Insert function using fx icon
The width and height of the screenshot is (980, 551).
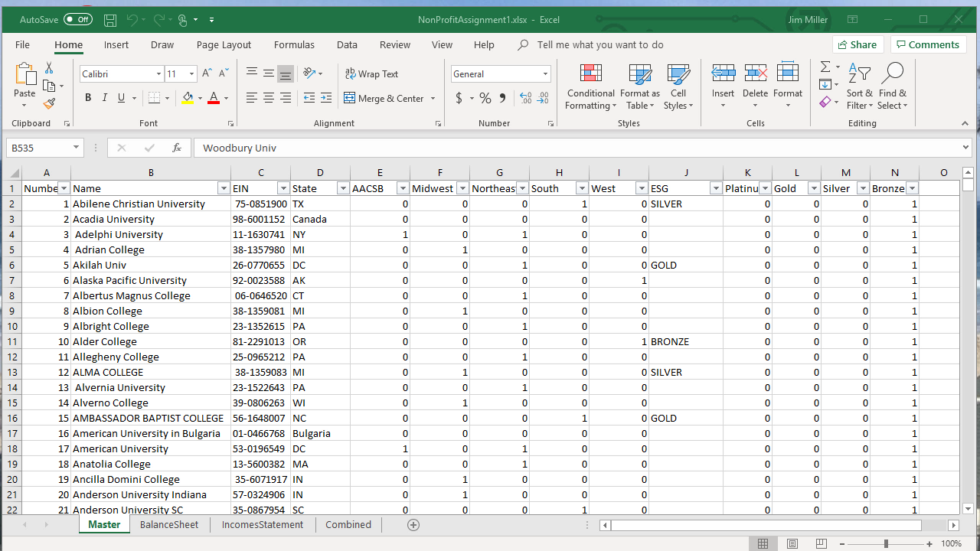177,148
